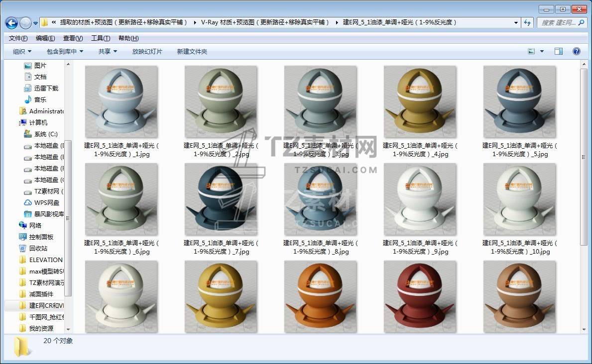Click the 放映幻灯片 button
Image resolution: width=592 pixels, height=364 pixels.
coord(147,51)
